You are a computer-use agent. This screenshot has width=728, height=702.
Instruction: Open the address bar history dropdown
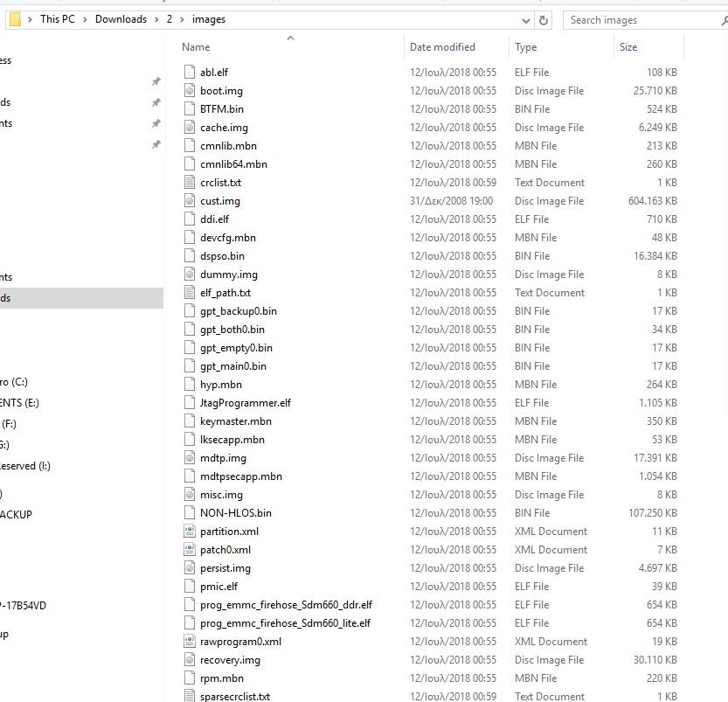[525, 20]
